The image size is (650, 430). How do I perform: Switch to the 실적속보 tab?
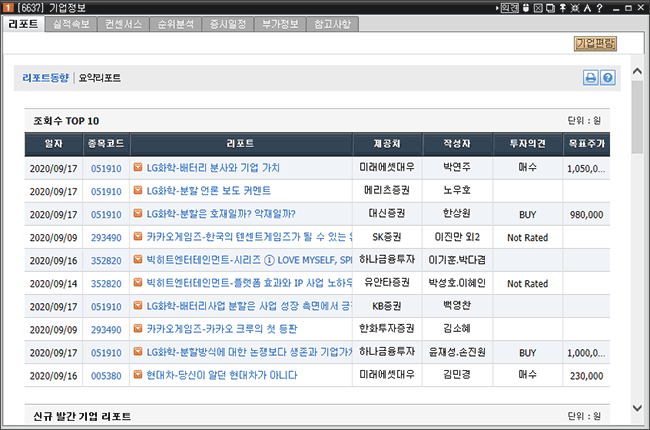pos(71,24)
